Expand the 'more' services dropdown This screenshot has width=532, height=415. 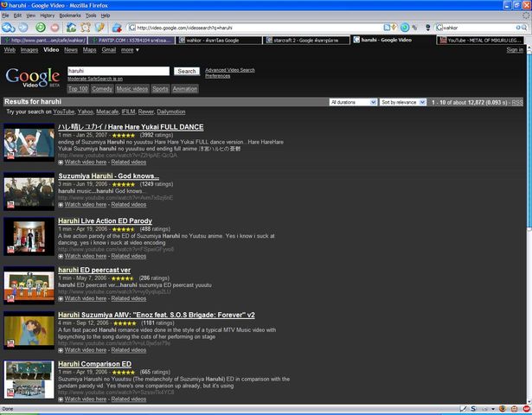tap(130, 50)
